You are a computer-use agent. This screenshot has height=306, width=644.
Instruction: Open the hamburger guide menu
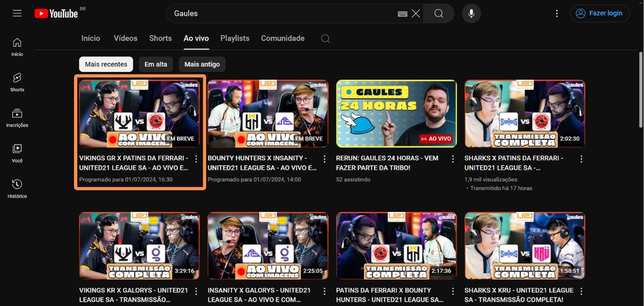click(17, 14)
